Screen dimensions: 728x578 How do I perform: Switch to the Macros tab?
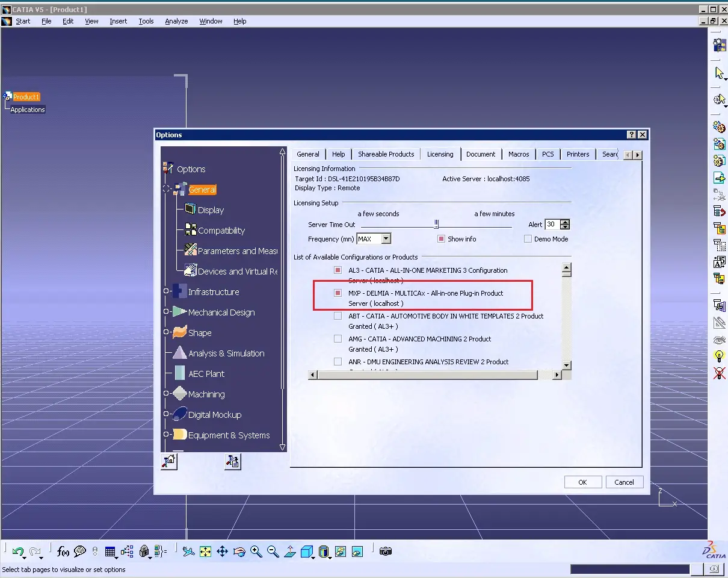[x=519, y=154]
